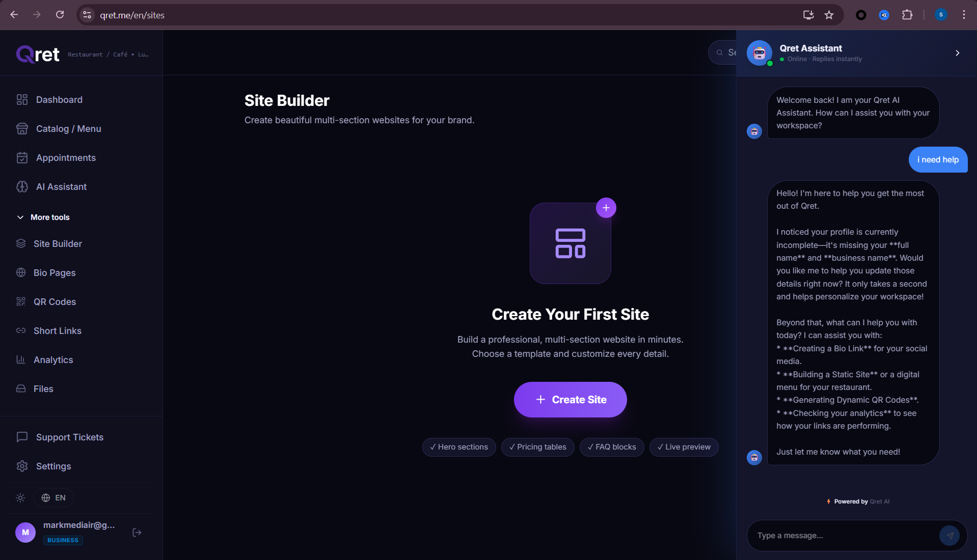Click the Hero sections chip
This screenshot has width=977, height=560.
(x=459, y=447)
